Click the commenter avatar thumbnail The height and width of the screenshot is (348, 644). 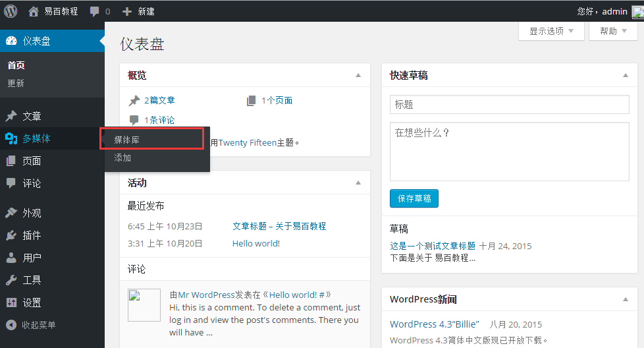pos(144,305)
